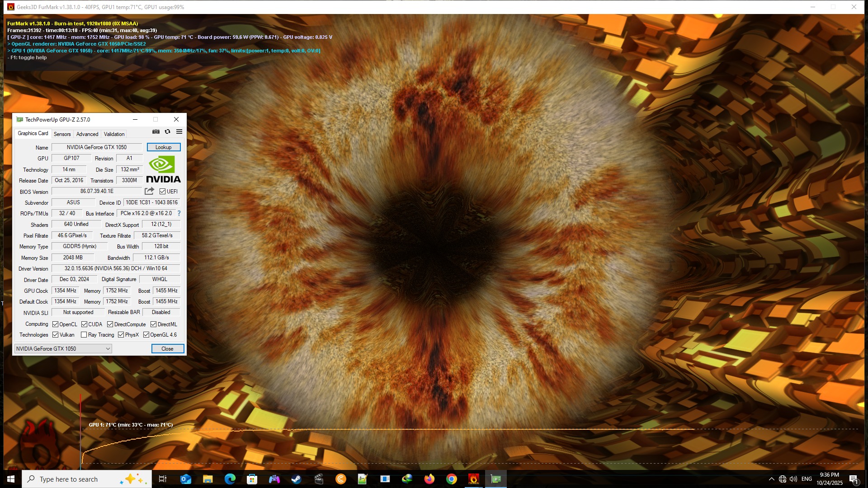Show hidden system tray icons chevron
868x488 pixels.
click(771, 479)
